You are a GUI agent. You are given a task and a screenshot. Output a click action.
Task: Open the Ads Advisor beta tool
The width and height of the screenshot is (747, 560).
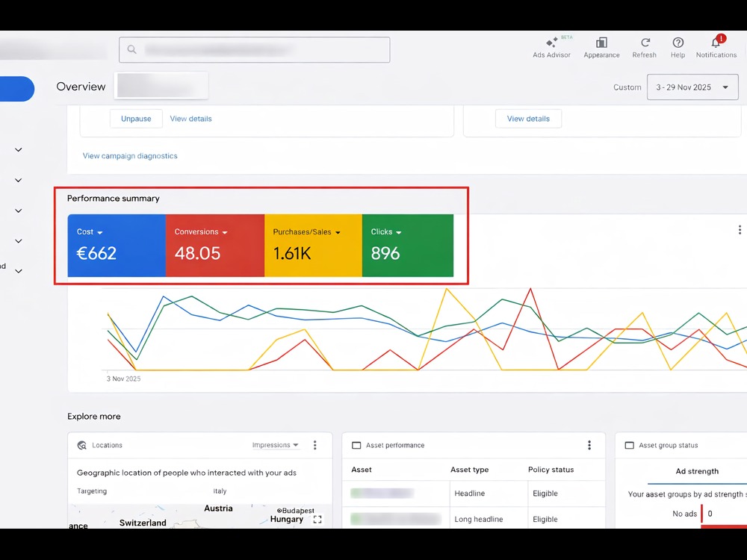(552, 47)
